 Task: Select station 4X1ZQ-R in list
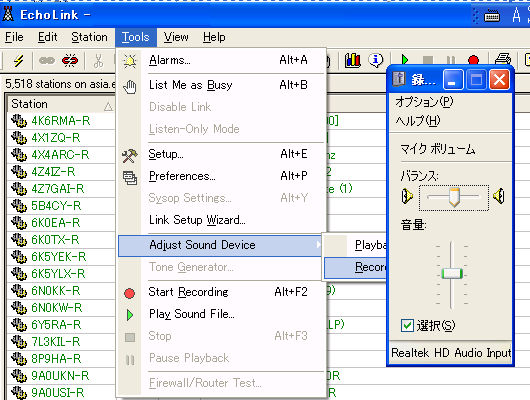point(56,138)
